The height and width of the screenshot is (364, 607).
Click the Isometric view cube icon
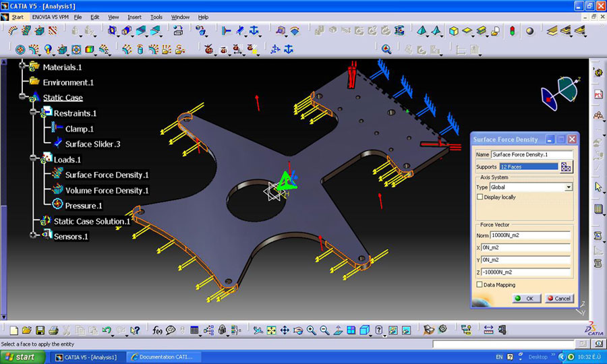(364, 330)
